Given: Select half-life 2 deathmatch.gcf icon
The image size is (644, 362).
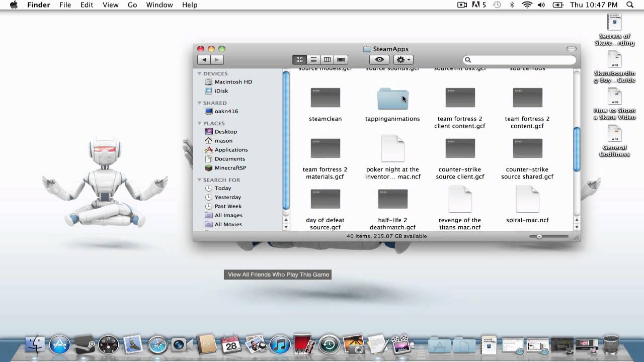Looking at the screenshot, I should [393, 199].
